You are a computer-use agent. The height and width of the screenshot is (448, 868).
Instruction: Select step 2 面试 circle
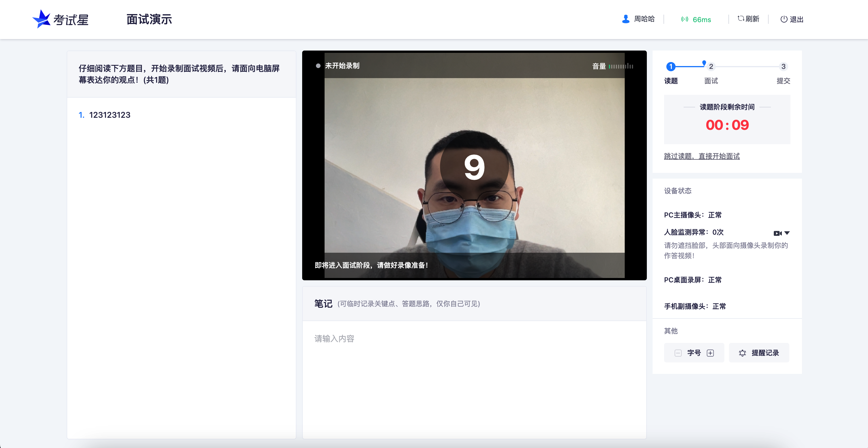[711, 66]
